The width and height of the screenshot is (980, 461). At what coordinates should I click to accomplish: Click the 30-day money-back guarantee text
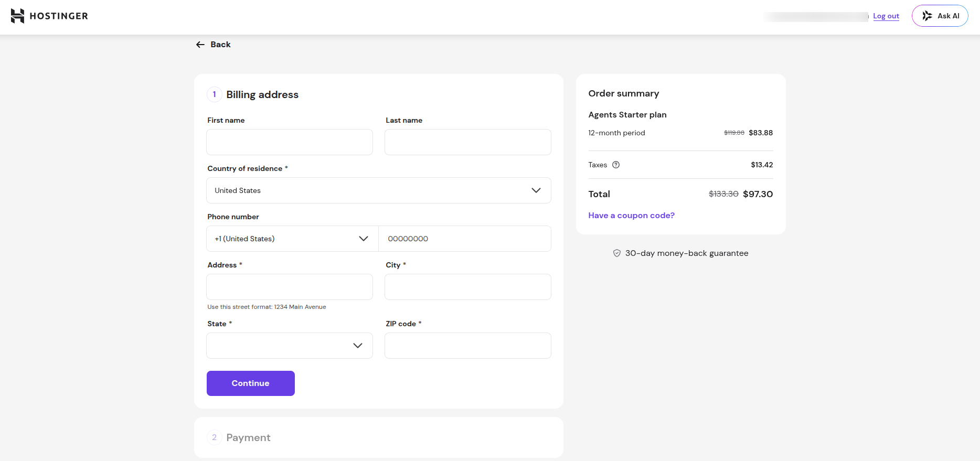687,253
